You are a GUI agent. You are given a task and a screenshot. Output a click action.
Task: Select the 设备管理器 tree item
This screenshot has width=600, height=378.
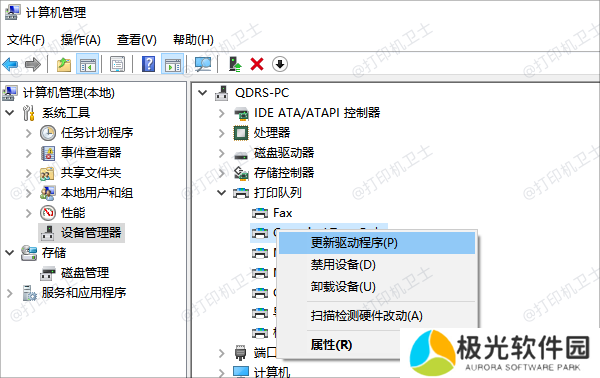(x=91, y=233)
